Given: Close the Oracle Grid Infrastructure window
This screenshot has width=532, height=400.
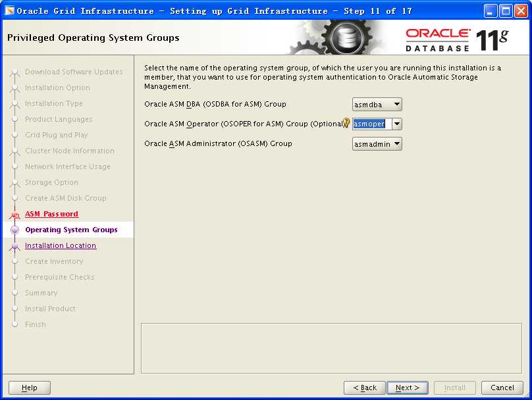Looking at the screenshot, I should click(x=521, y=11).
